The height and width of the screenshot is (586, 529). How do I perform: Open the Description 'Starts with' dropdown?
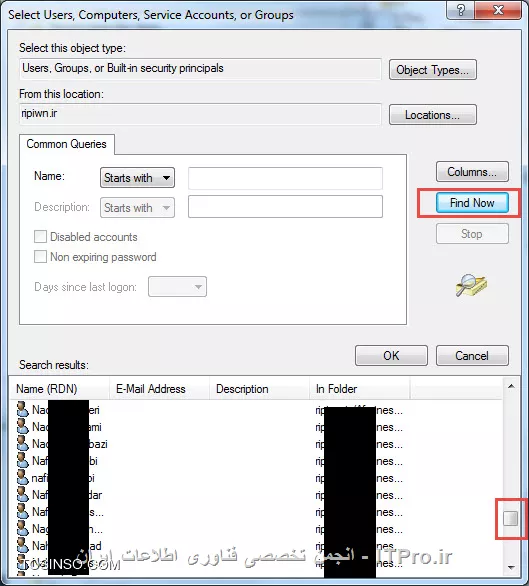pos(137,207)
